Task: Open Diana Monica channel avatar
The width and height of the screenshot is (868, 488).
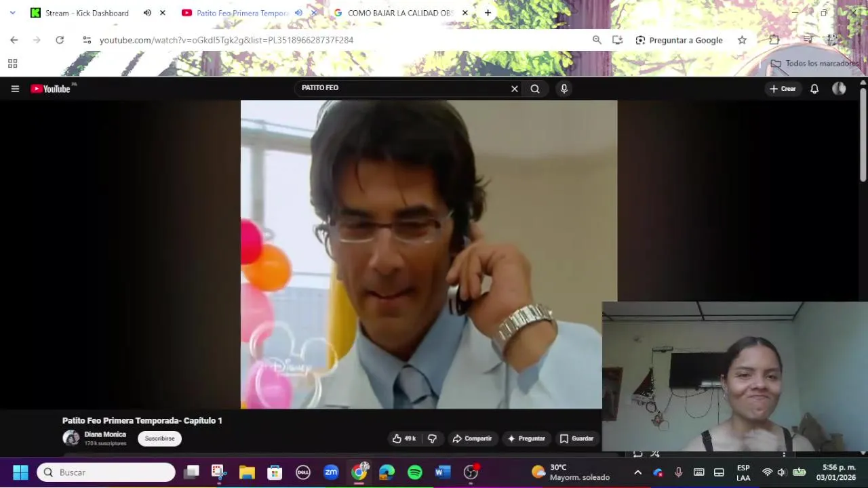Action: click(x=71, y=438)
